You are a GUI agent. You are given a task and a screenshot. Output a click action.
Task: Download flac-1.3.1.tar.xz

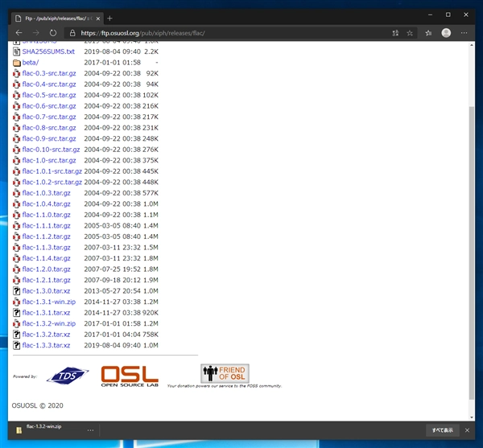(46, 313)
